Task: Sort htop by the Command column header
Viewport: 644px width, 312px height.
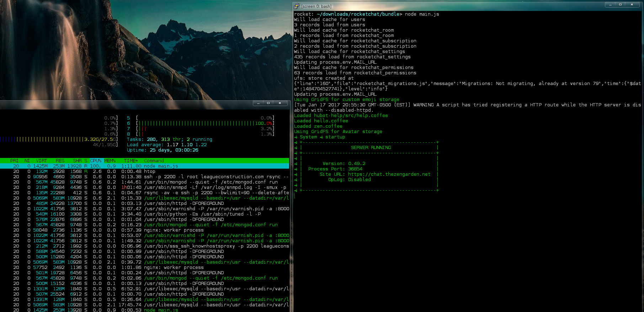Action: click(x=154, y=161)
